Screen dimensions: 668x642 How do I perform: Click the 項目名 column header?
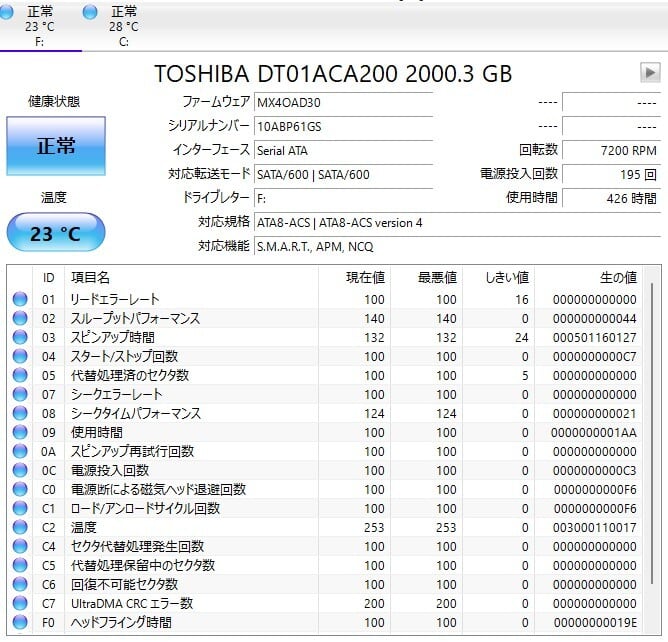pos(90,277)
